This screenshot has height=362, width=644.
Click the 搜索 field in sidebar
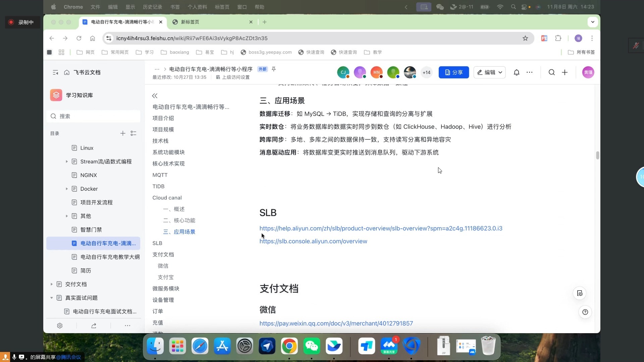(x=94, y=116)
